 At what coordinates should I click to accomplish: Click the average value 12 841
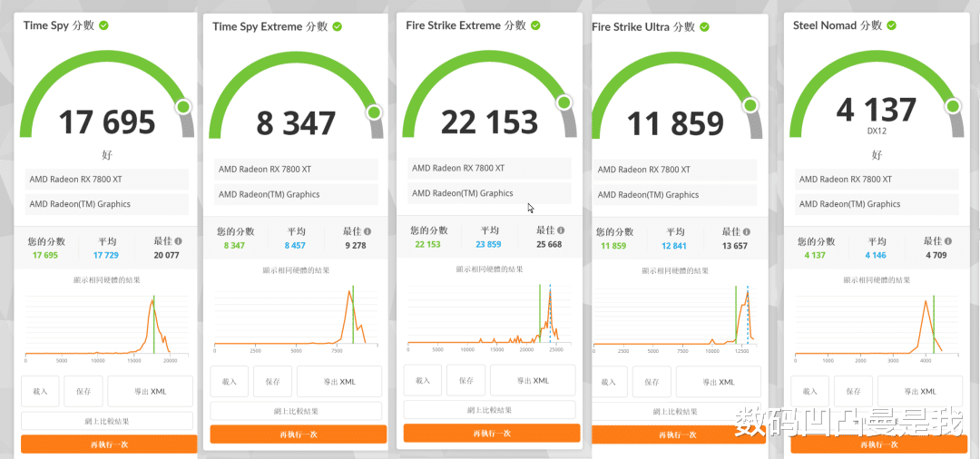point(674,246)
